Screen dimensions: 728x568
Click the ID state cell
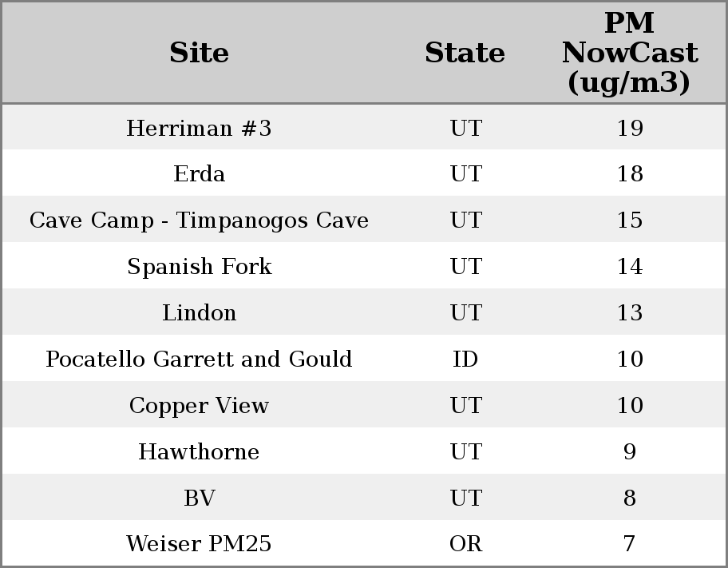point(465,359)
